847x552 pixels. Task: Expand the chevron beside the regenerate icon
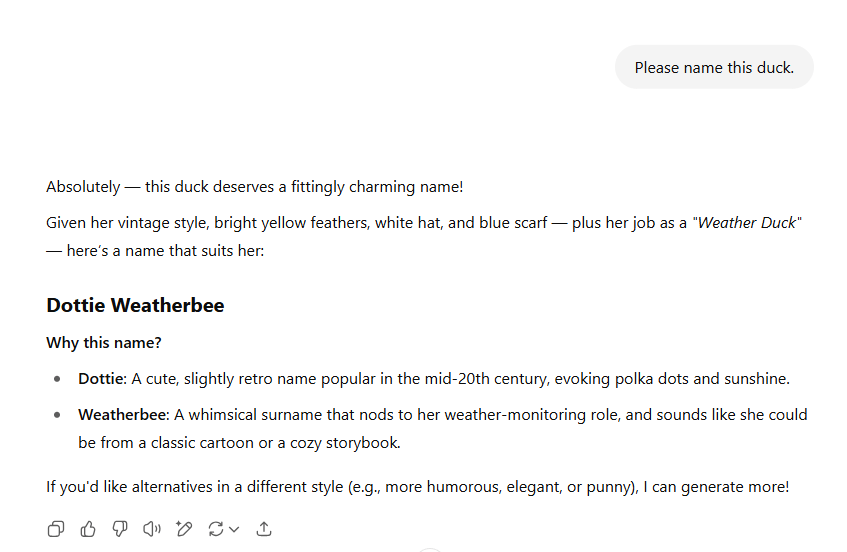pyautogui.click(x=234, y=530)
